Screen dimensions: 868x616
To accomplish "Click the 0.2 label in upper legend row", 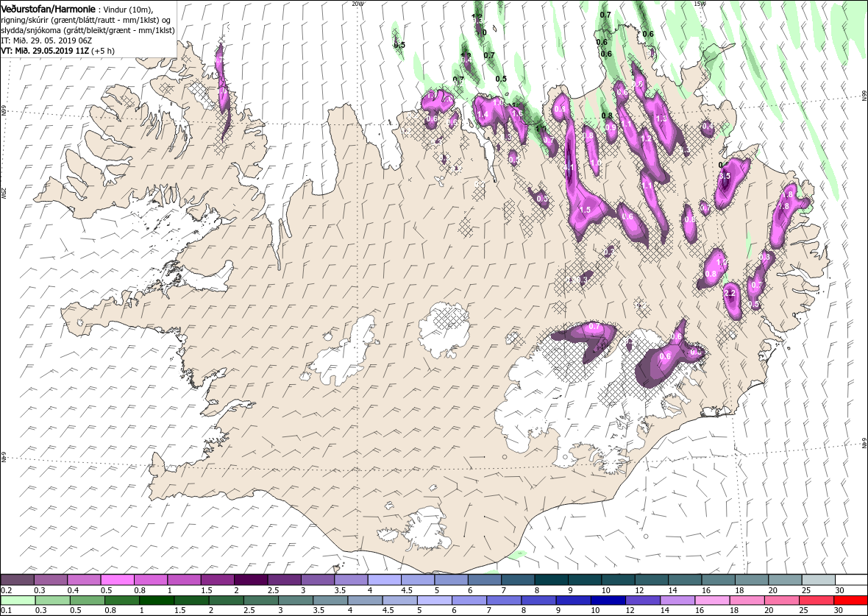I will (6, 590).
